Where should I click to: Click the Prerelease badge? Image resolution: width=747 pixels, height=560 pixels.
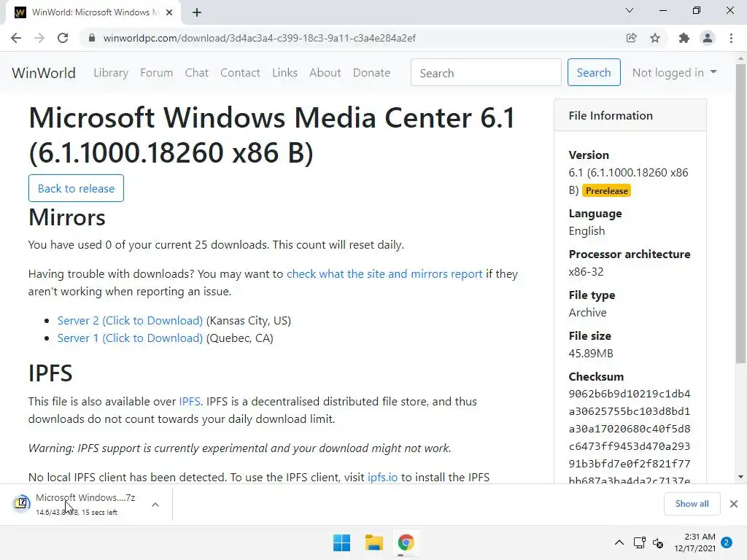point(606,190)
